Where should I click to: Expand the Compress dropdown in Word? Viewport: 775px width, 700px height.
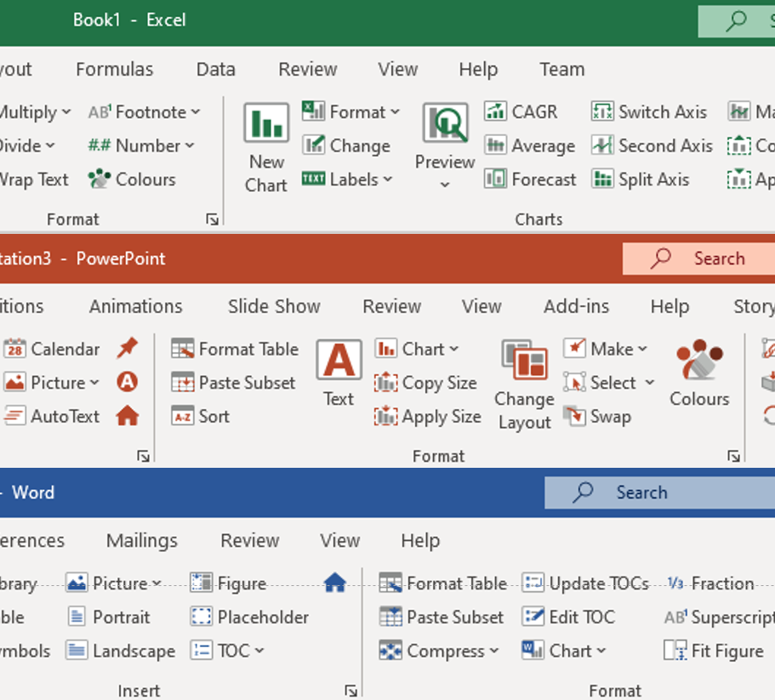point(493,651)
